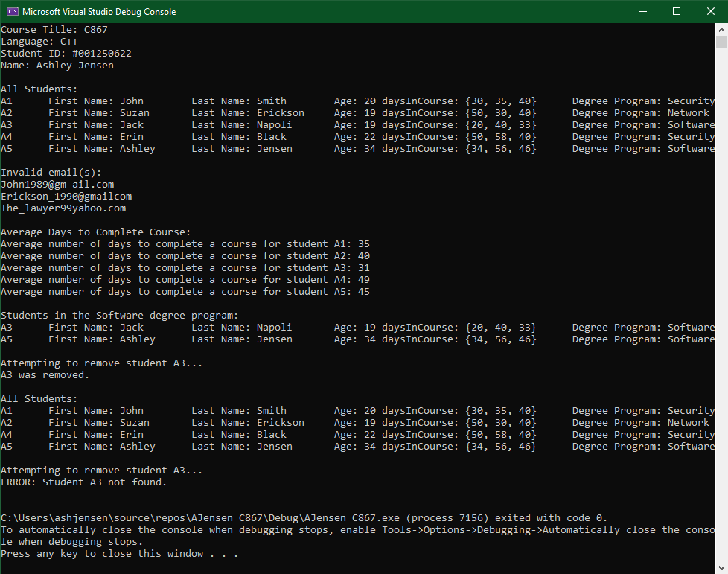Click the Course Title: C867 text
This screenshot has width=728, height=574.
coord(54,29)
